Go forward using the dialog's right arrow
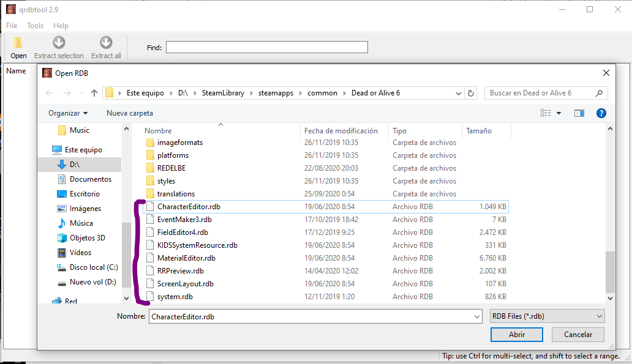632x364 pixels. pos(67,93)
